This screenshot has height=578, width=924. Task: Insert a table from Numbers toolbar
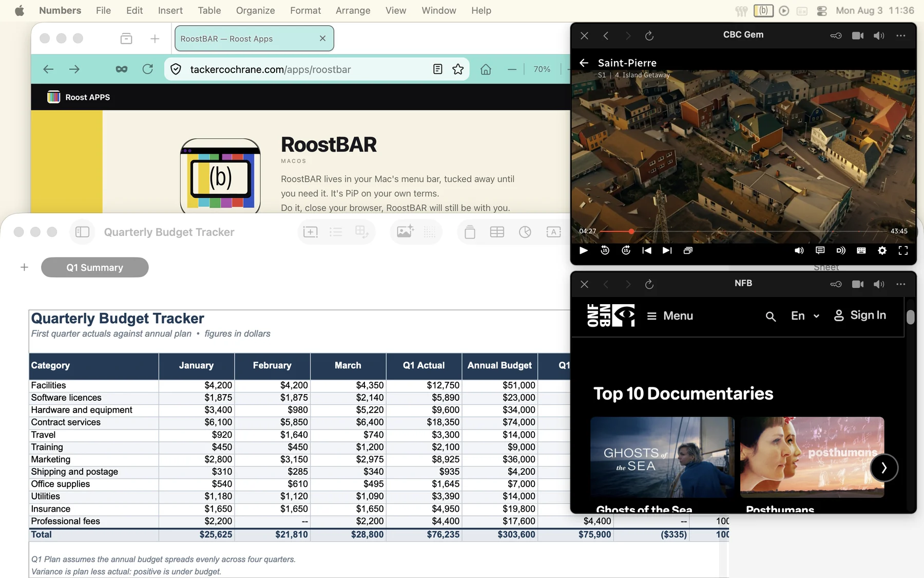click(497, 232)
